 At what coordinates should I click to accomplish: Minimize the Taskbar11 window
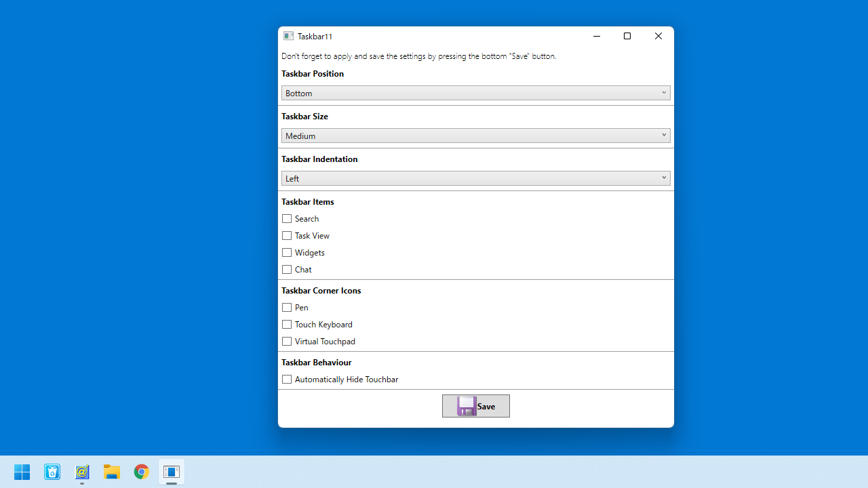tap(597, 36)
